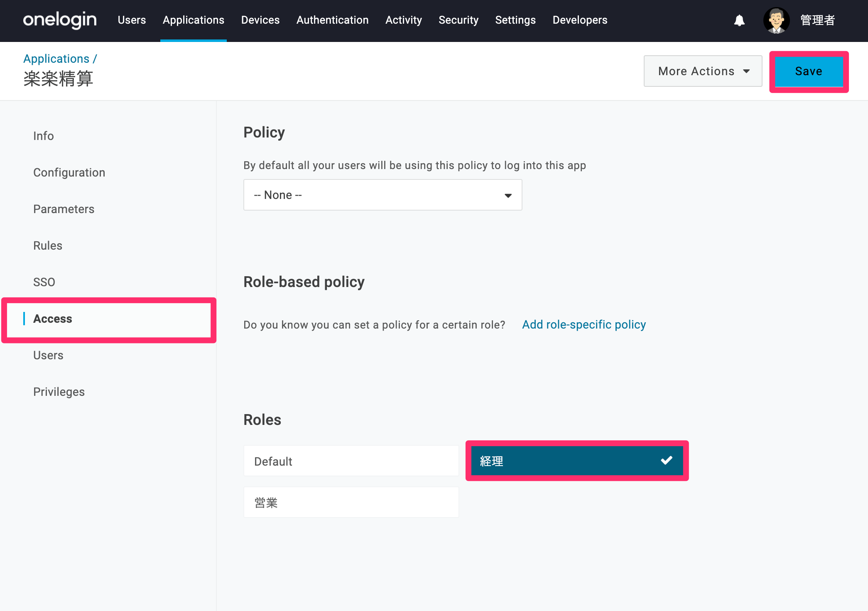Deselect the 経理 role
Viewport: 868px width, 611px height.
click(x=577, y=461)
